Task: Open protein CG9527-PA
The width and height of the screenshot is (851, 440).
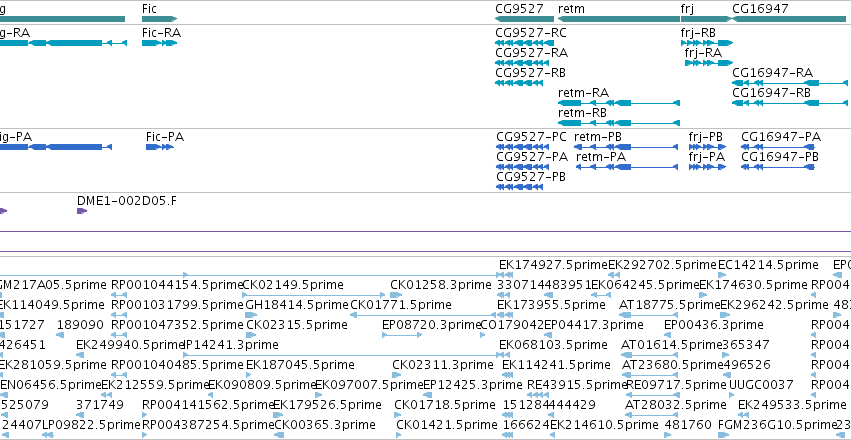Action: tap(532, 157)
